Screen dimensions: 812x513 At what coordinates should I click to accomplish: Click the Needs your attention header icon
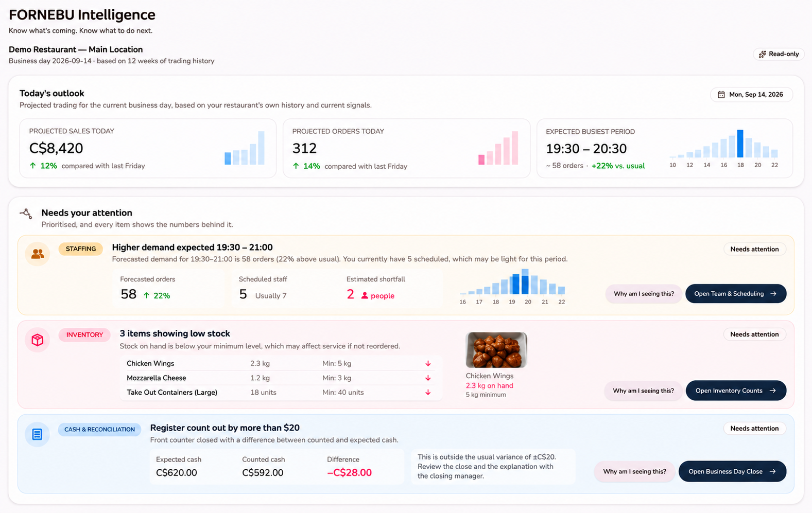coord(26,213)
